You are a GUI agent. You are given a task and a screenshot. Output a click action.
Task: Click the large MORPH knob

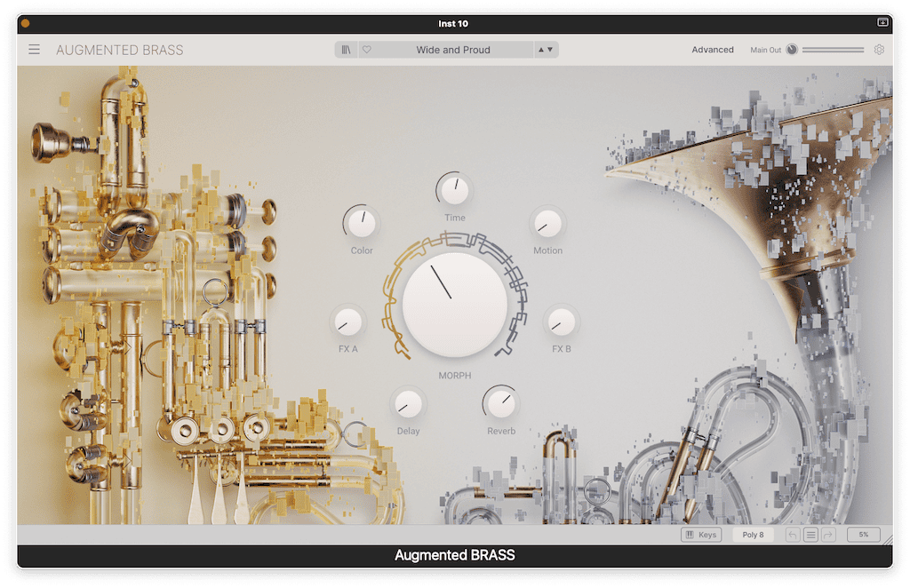click(455, 304)
